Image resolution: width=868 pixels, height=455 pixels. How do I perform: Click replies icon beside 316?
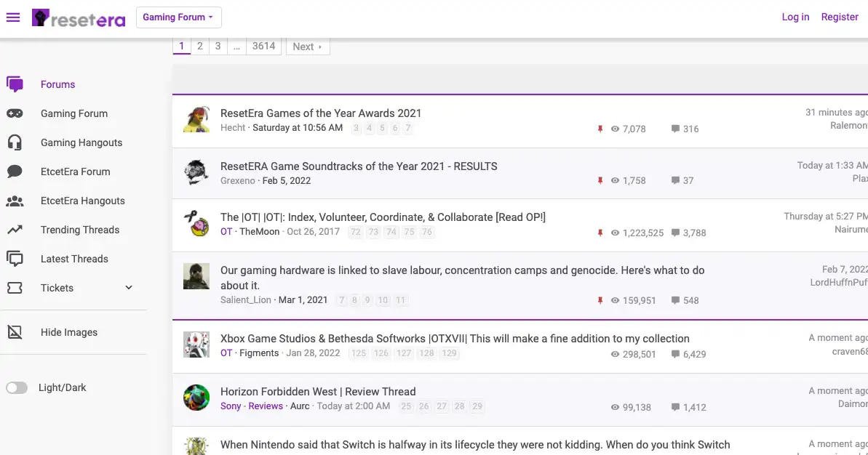pos(675,129)
